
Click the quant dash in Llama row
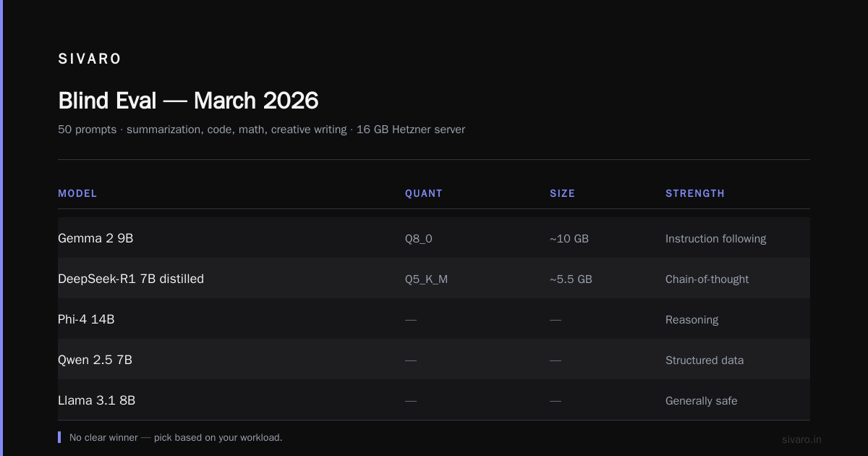(411, 401)
